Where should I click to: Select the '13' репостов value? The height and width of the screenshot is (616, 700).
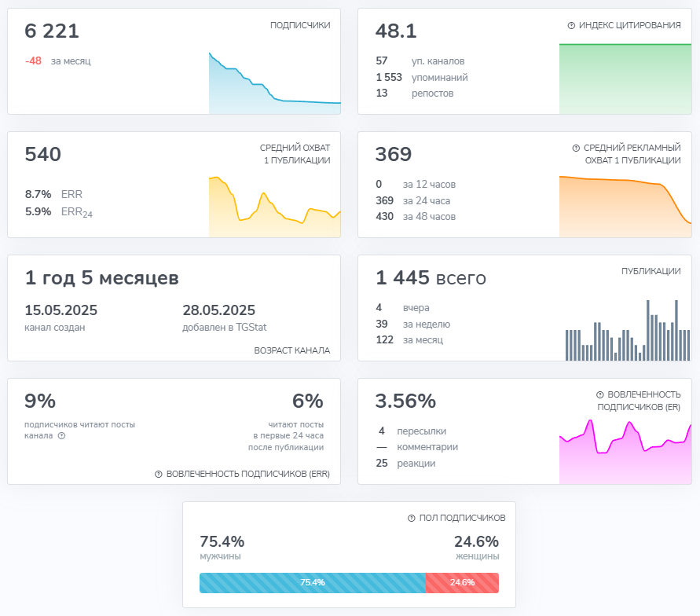pos(382,93)
